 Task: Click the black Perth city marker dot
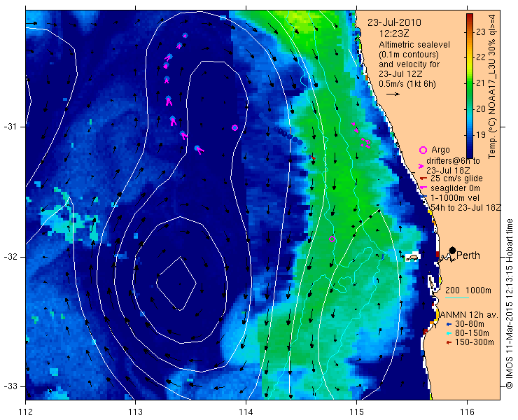pos(453,250)
